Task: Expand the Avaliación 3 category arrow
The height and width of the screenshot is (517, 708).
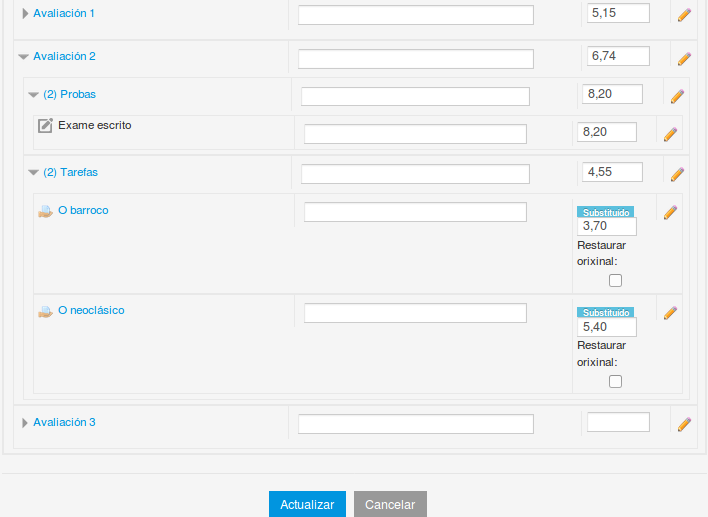Action: point(25,423)
